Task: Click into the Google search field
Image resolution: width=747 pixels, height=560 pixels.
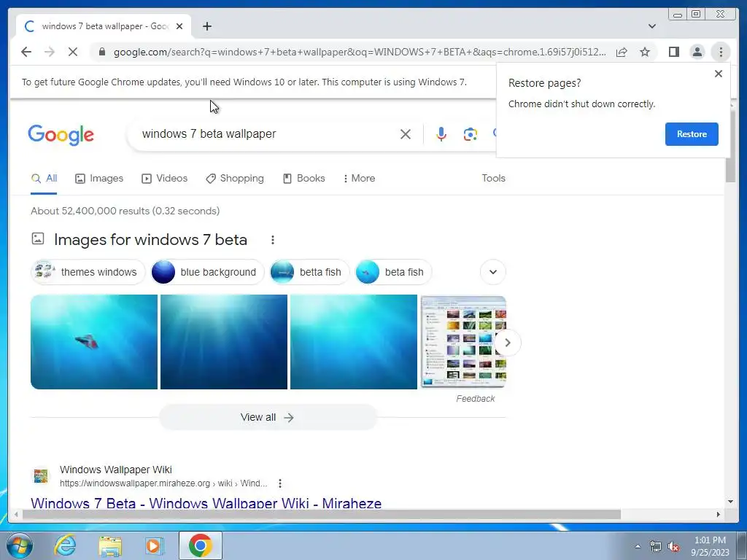Action: [267, 134]
